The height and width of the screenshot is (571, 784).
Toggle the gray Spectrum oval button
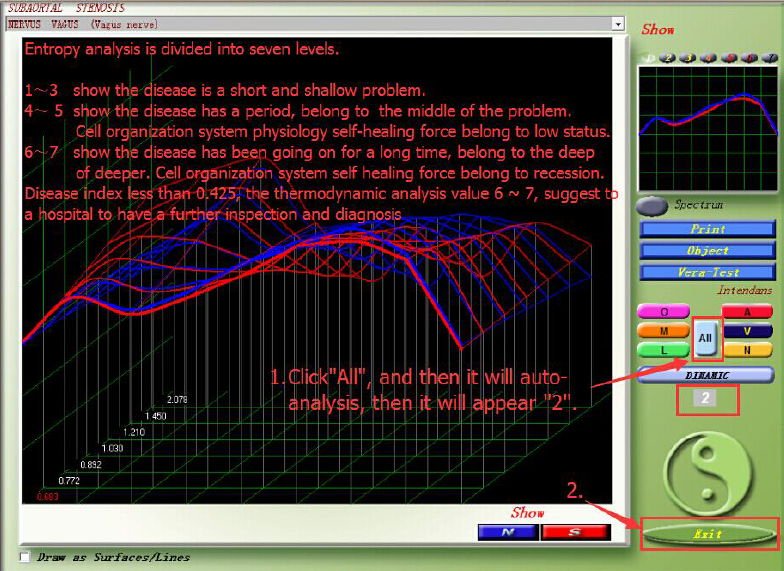coord(652,206)
